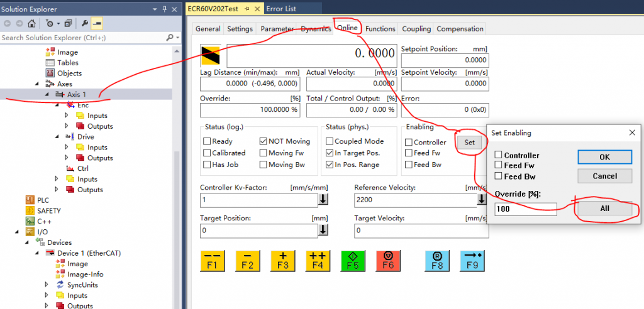Check Feed Fw in the Set Enabling dialog

coord(499,165)
